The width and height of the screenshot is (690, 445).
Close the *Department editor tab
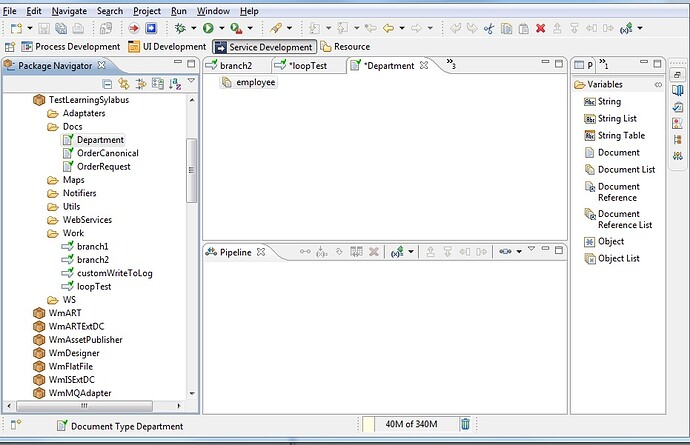point(424,65)
